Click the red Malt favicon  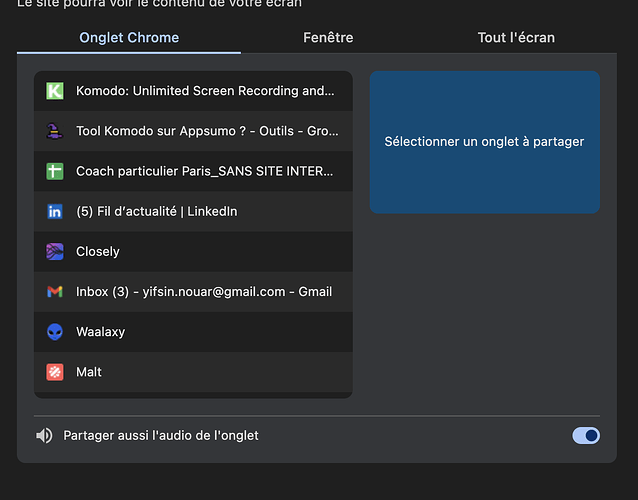55,372
